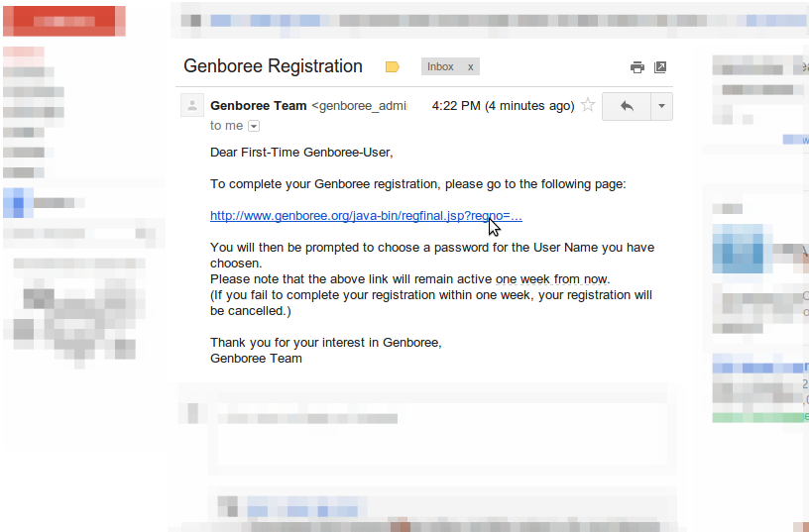
Task: Click the Print all icon
Action: click(637, 67)
